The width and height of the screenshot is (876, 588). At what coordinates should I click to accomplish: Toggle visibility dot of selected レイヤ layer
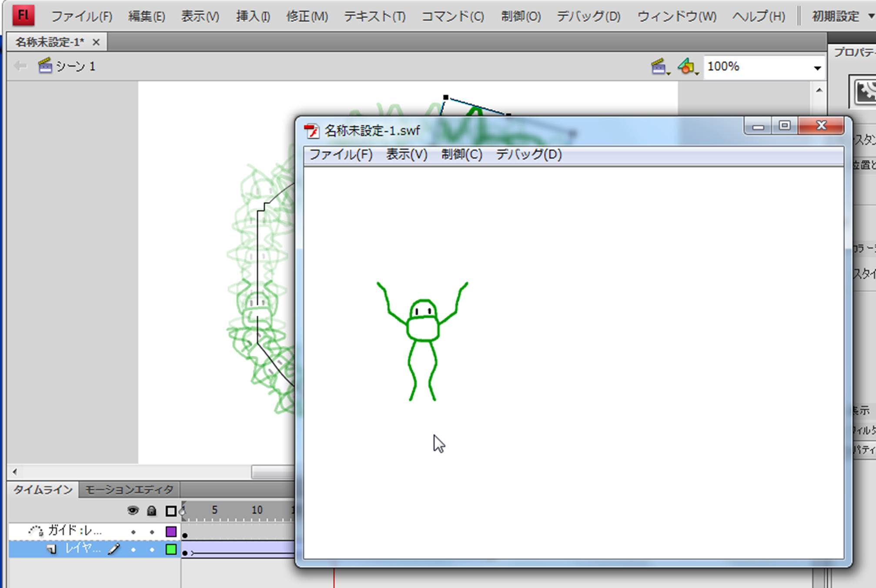click(134, 550)
